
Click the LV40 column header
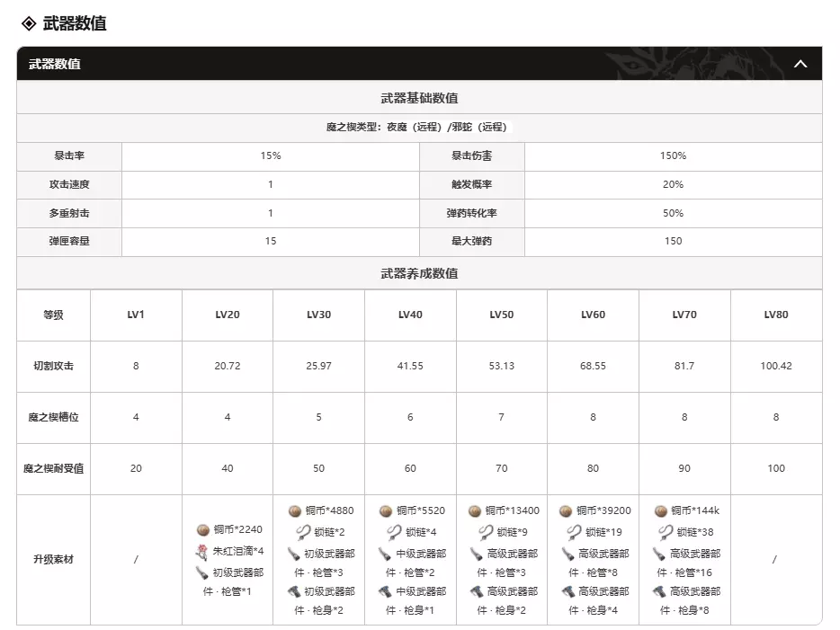(410, 315)
